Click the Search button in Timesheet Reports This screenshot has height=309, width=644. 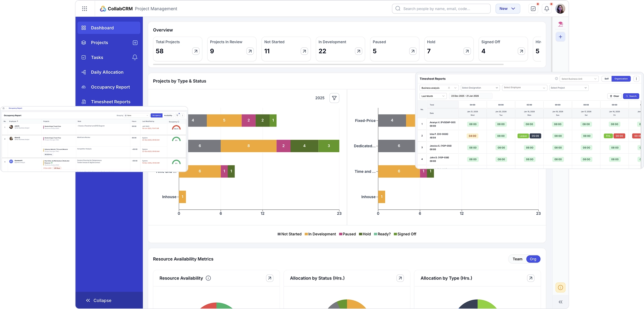tap(631, 96)
